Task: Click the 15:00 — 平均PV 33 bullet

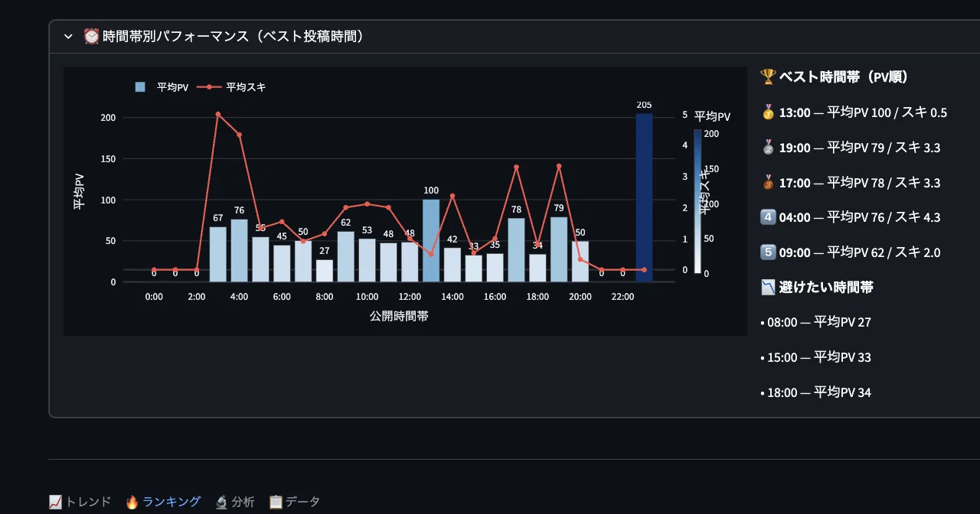Action: (x=816, y=357)
